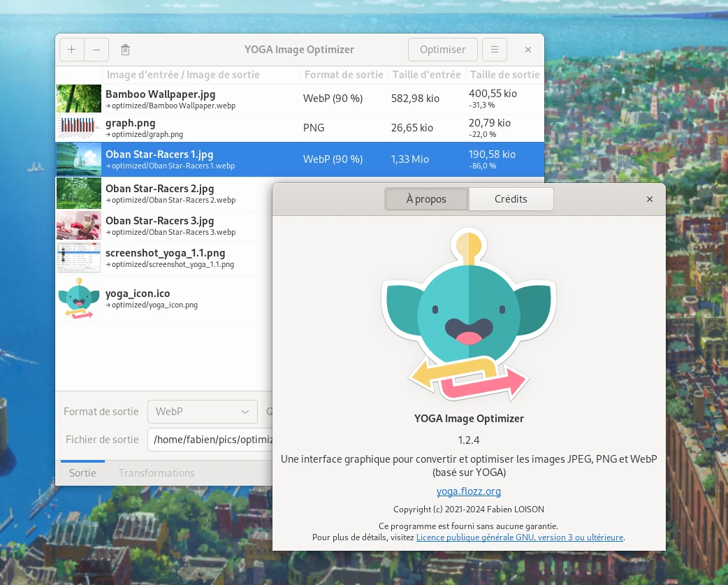The image size is (728, 585).
Task: Switch to the Crédits tab
Action: point(511,199)
